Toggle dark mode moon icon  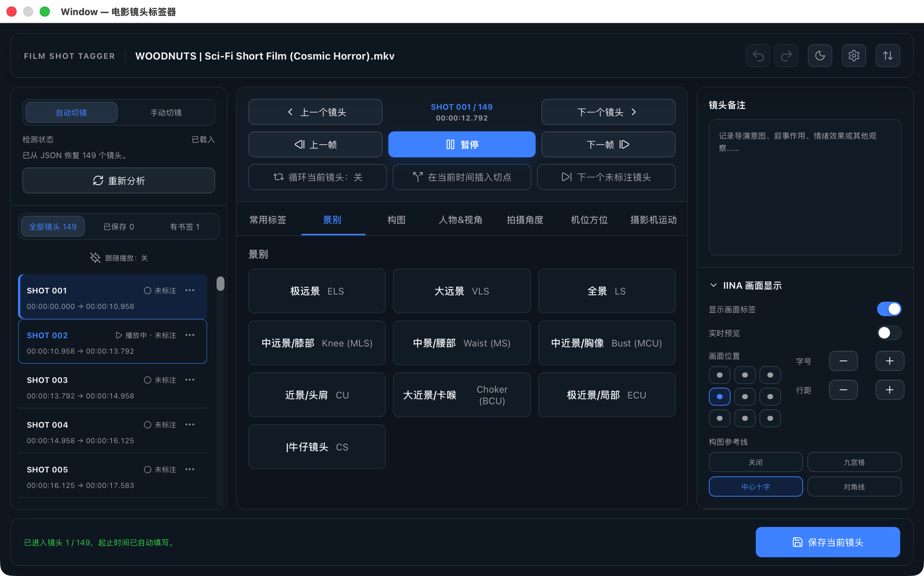pyautogui.click(x=820, y=56)
